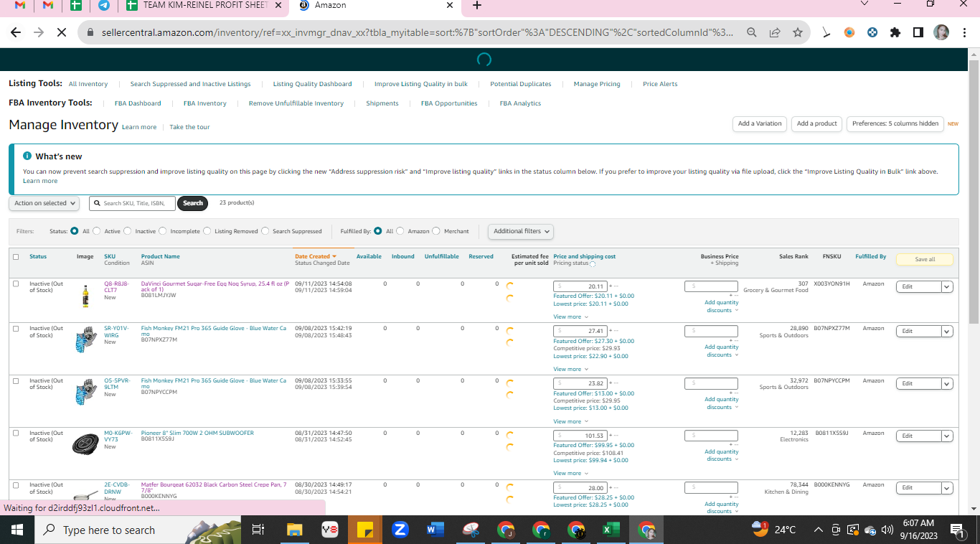Open Preferences: 5 columns hidden
This screenshot has height=544, width=980.
895,123
